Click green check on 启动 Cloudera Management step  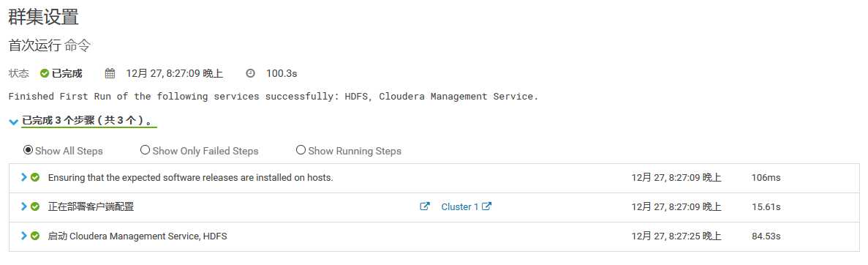[35, 236]
